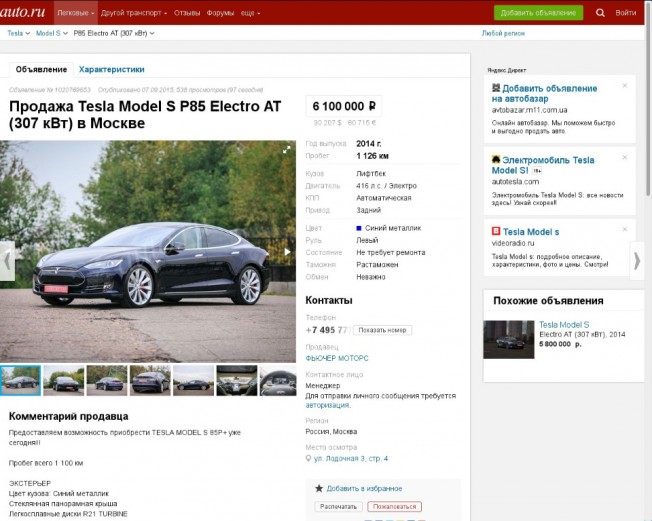Open the search magnifier icon

[600, 12]
